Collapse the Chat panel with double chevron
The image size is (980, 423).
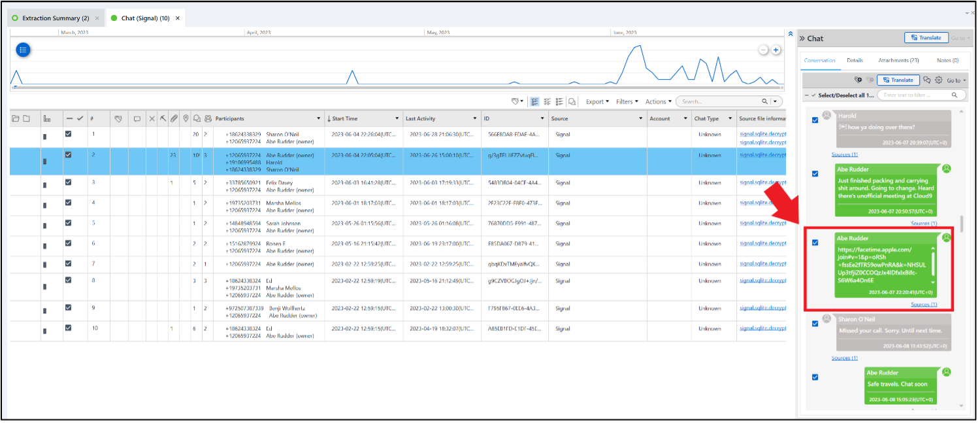coord(802,39)
